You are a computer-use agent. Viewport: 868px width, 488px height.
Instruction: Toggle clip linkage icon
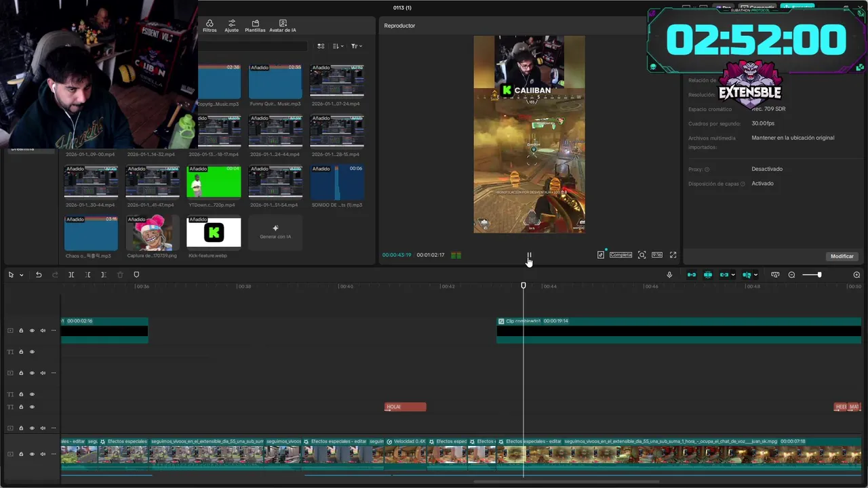tap(724, 274)
